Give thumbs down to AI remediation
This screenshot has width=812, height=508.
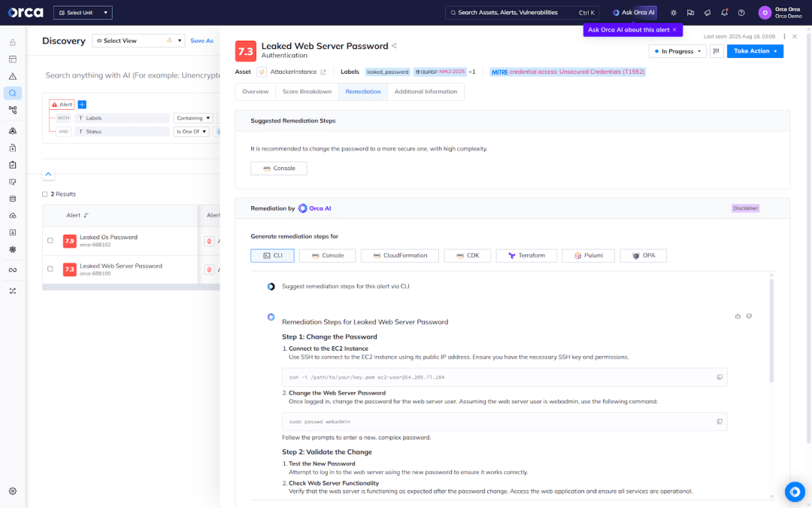coord(749,316)
